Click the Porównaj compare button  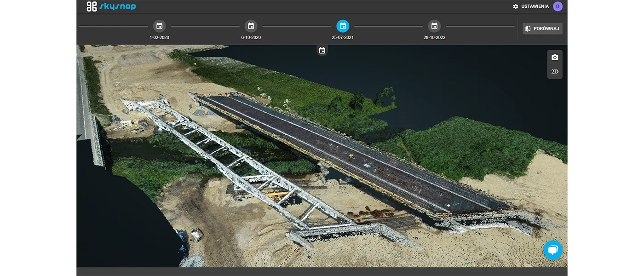pos(542,29)
